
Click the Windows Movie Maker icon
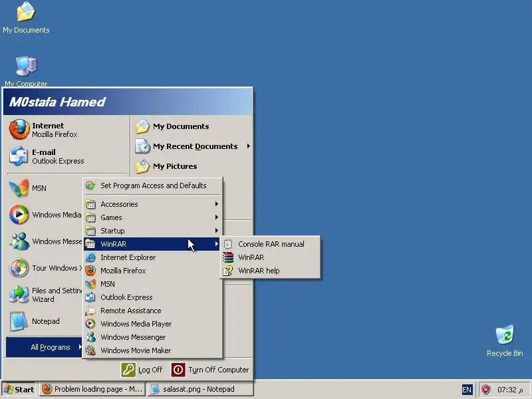(x=90, y=350)
